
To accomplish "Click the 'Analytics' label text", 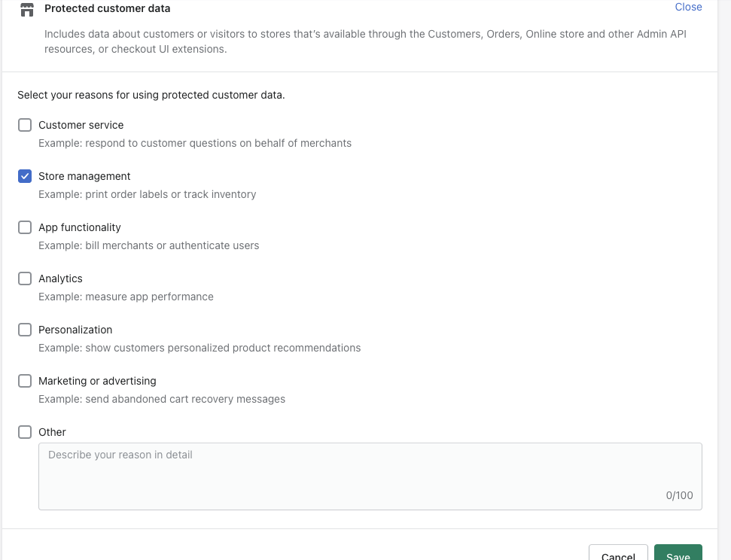I will 60,278.
